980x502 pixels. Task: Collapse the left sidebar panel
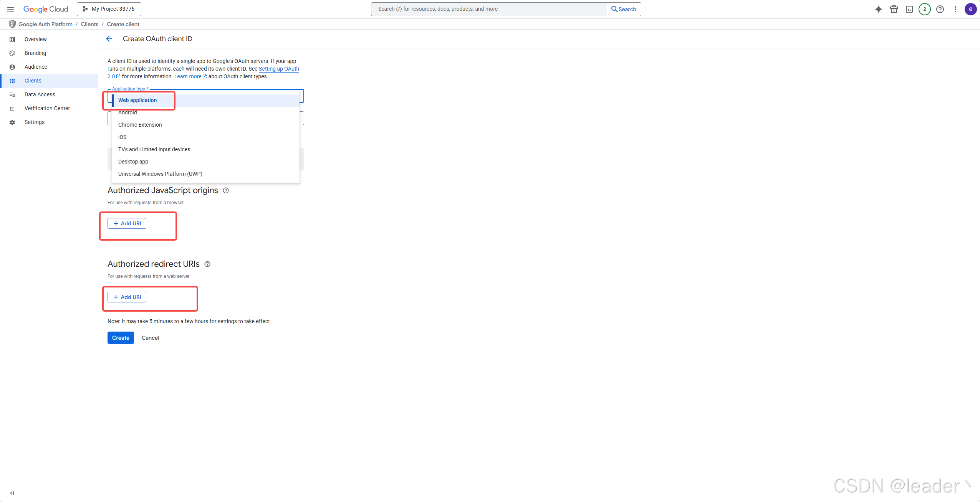[x=12, y=493]
